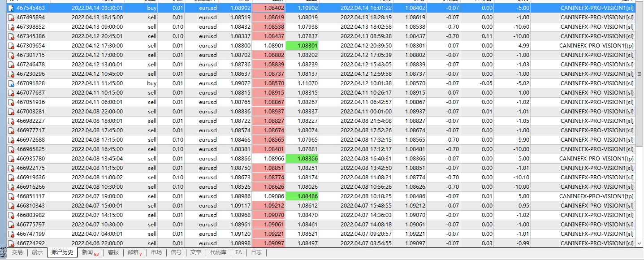
Task: Click the order icon beside ticket 467309654
Action: tap(11, 46)
